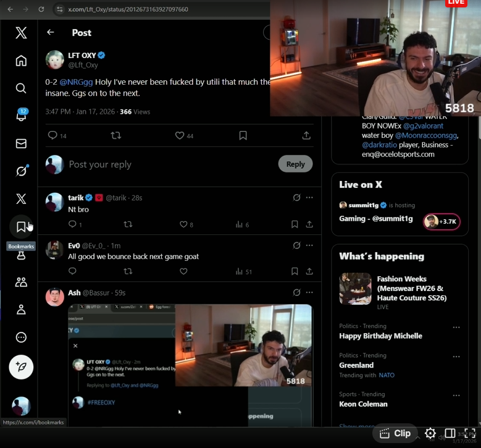This screenshot has height=448, width=481.
Task: Open @NRGgg mention in post
Action: [x=76, y=82]
